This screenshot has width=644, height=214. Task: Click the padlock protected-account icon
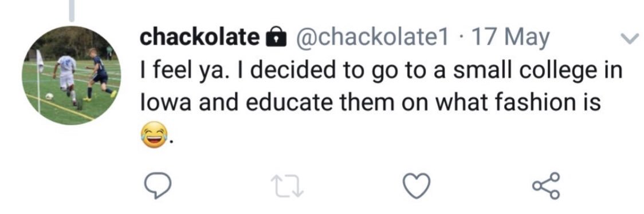point(275,38)
